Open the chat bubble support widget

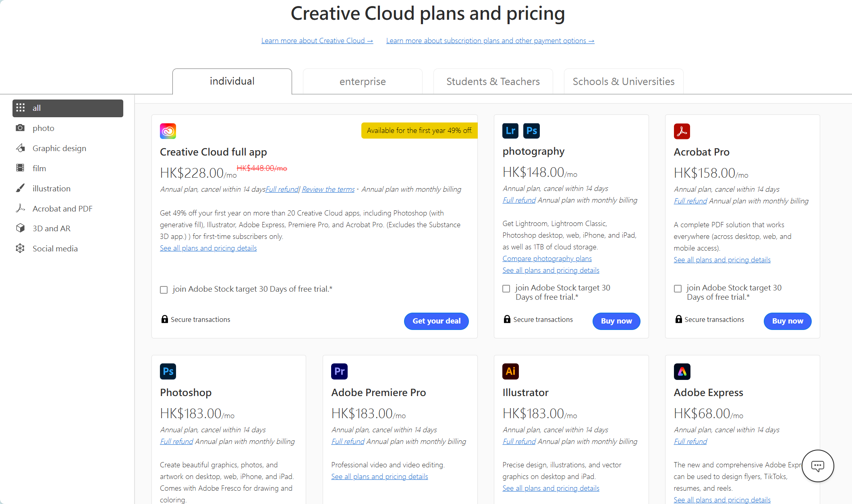tap(818, 466)
